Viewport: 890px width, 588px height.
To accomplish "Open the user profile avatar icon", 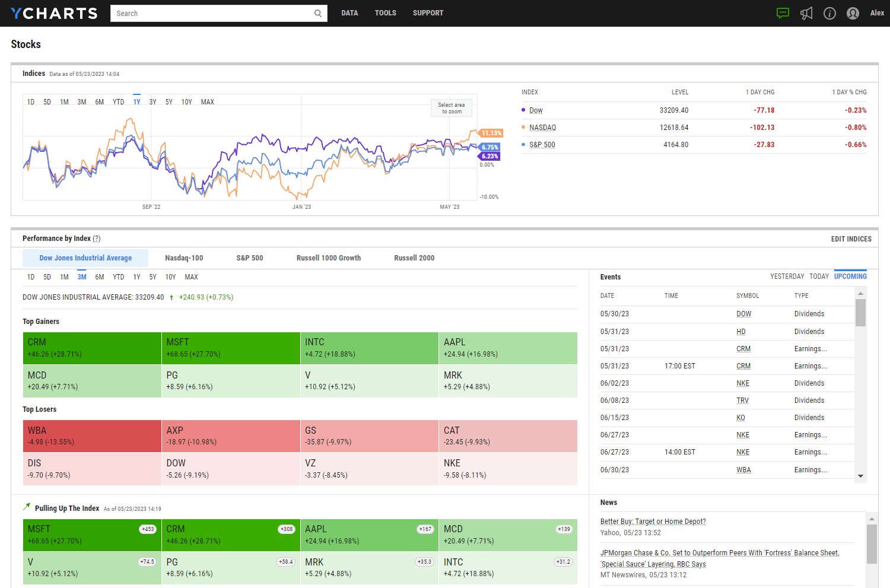I will 853,13.
